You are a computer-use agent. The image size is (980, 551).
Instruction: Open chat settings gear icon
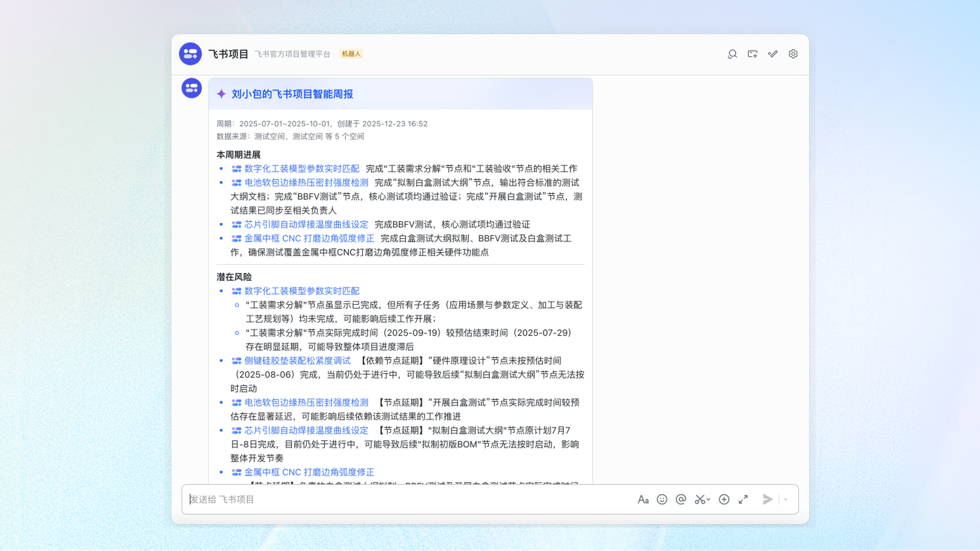click(793, 54)
